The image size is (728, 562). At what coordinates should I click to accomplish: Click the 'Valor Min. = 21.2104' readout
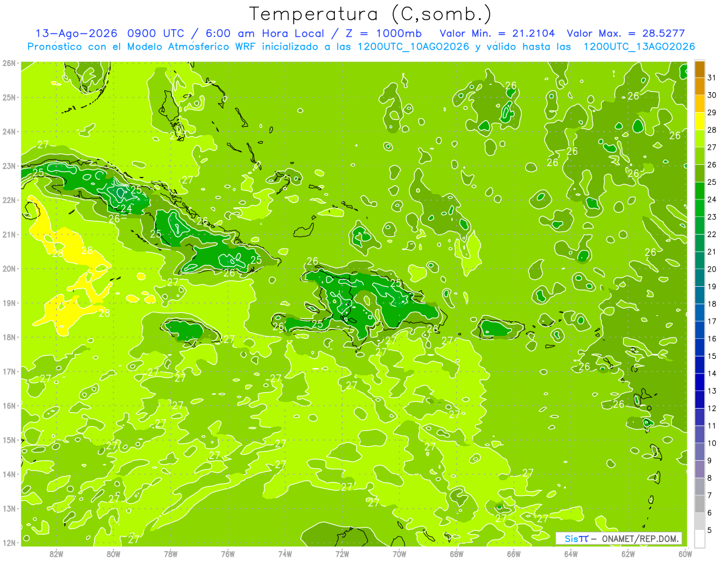click(497, 33)
